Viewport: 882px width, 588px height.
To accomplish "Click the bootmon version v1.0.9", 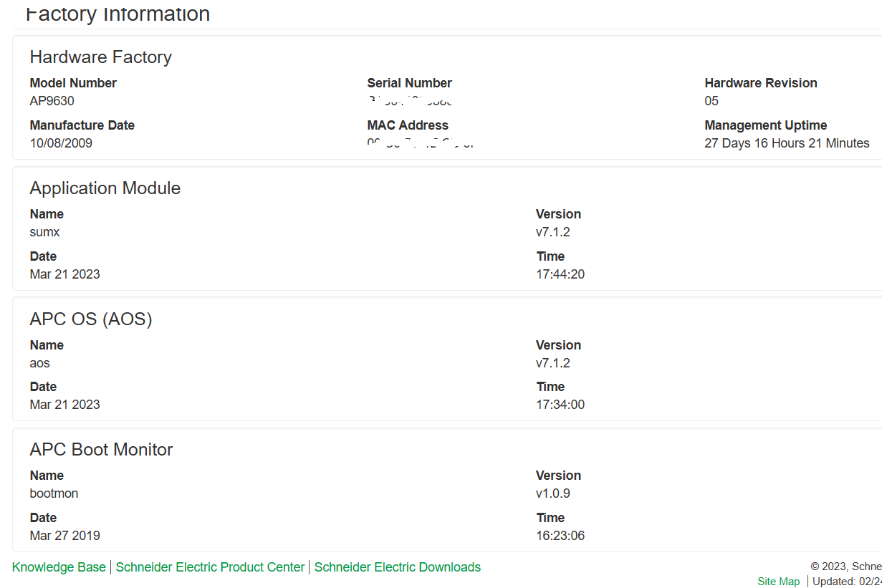I will pyautogui.click(x=553, y=493).
